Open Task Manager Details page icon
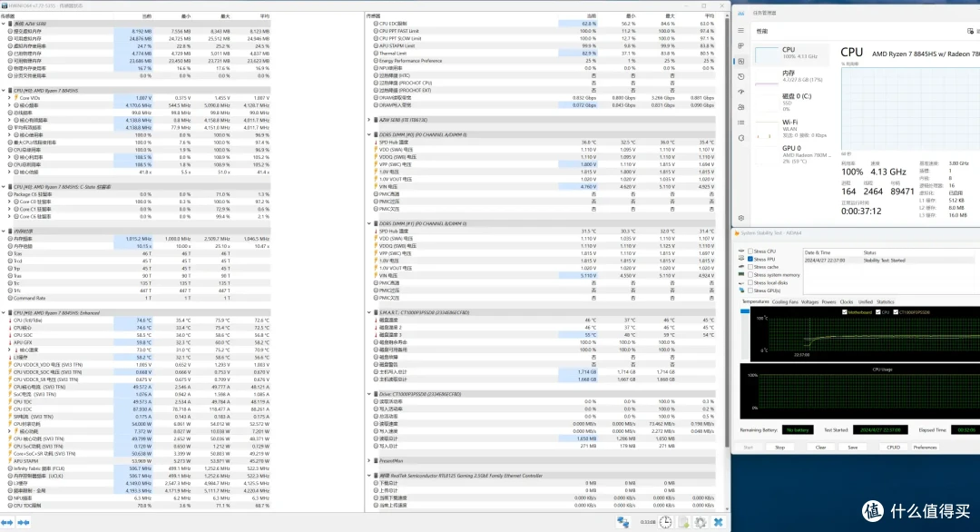This screenshot has width=980, height=532. click(740, 123)
